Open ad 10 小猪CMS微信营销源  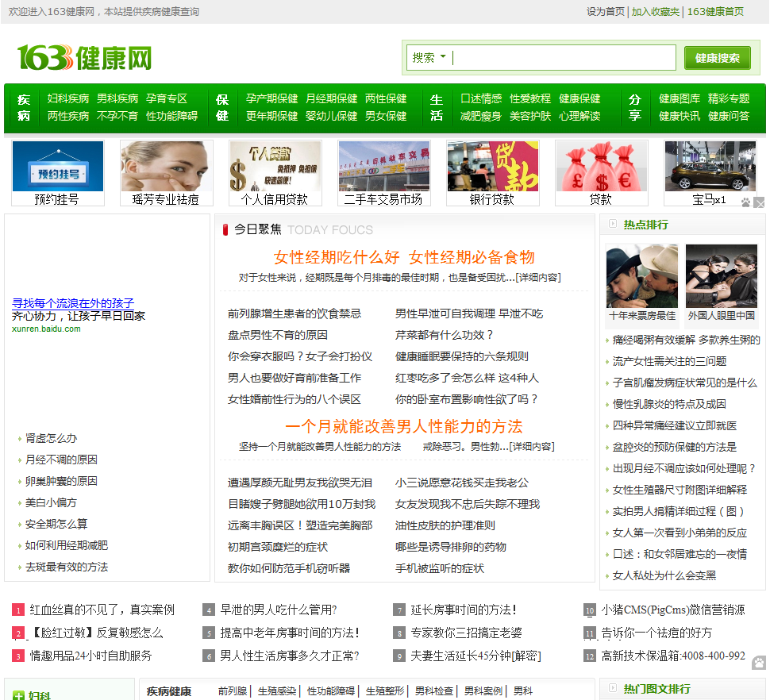click(x=673, y=610)
